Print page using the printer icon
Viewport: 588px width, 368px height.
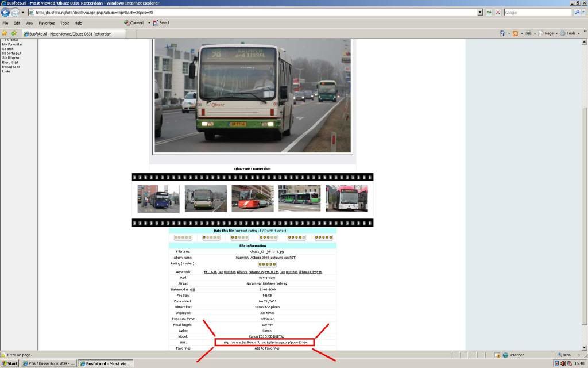click(x=528, y=33)
